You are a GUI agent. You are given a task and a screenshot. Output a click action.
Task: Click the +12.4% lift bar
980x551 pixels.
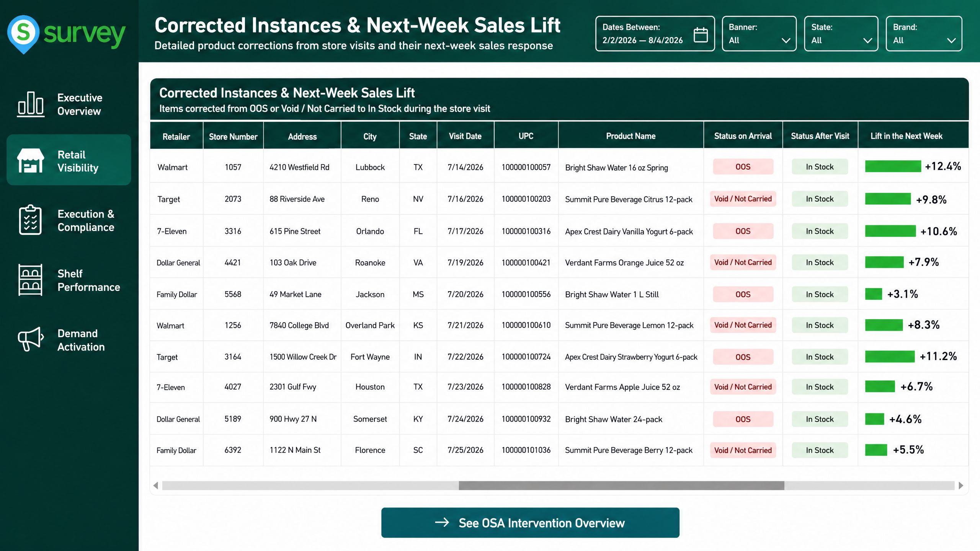(893, 166)
